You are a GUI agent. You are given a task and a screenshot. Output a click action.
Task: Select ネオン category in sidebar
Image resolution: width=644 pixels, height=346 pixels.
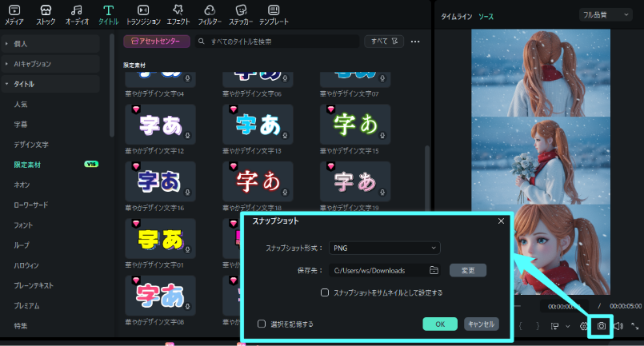22,185
